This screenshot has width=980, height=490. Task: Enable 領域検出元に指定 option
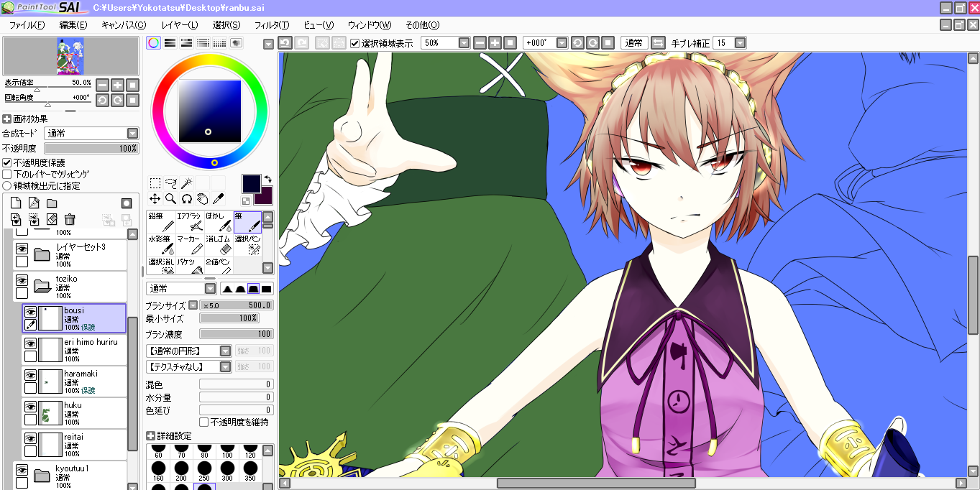click(x=7, y=185)
